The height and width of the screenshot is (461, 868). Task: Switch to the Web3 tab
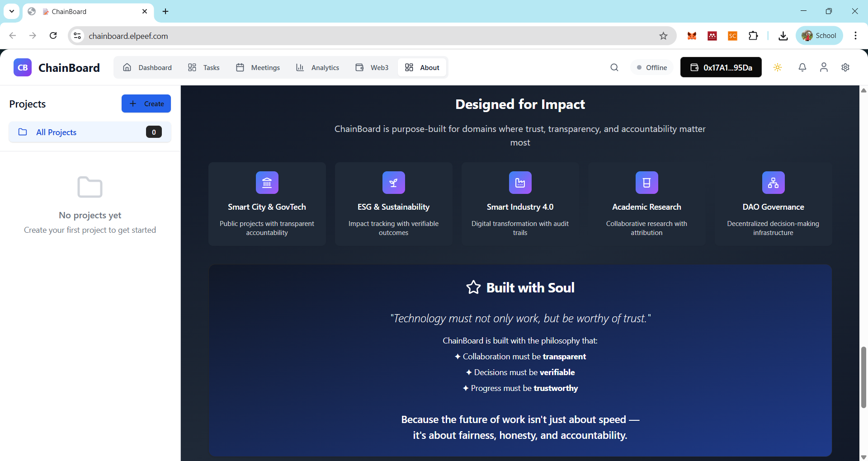point(372,67)
